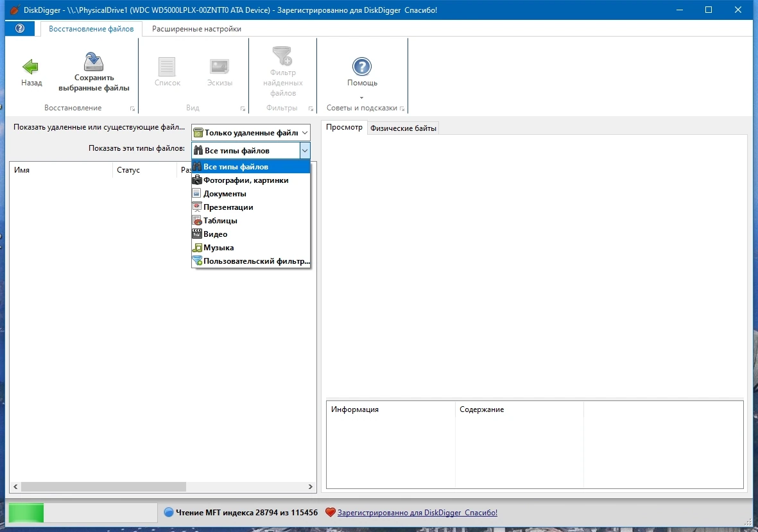Click Информация column header
Screen dimensions: 758x532
tap(391, 409)
